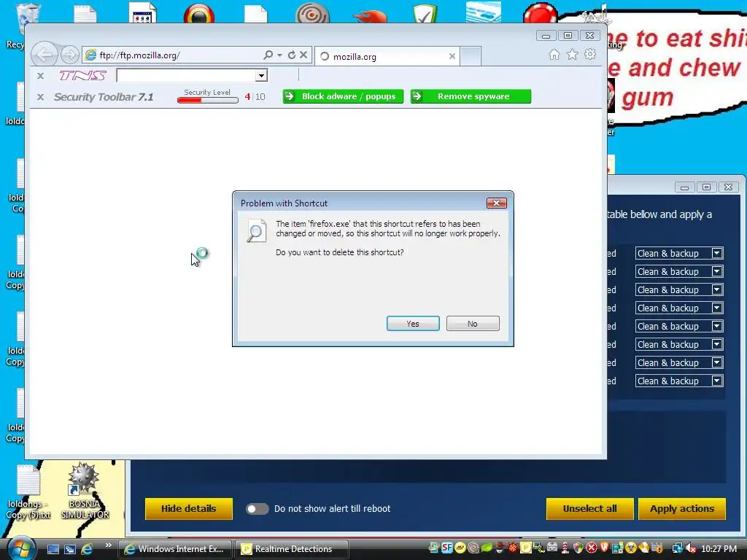Viewport: 747px width, 560px height.
Task: Open IE Tools gear icon
Action: coord(590,55)
